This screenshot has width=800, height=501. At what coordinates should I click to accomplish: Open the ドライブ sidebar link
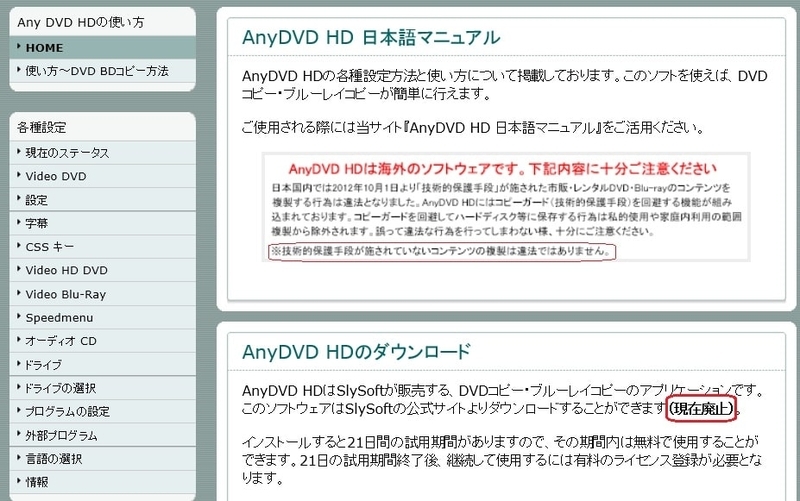pos(102,364)
